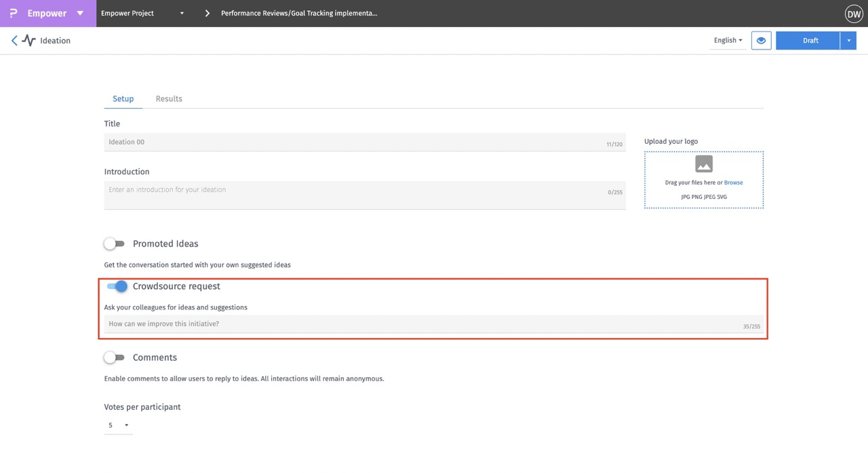Click the back arrow next to Ideation
868x473 pixels.
(14, 41)
